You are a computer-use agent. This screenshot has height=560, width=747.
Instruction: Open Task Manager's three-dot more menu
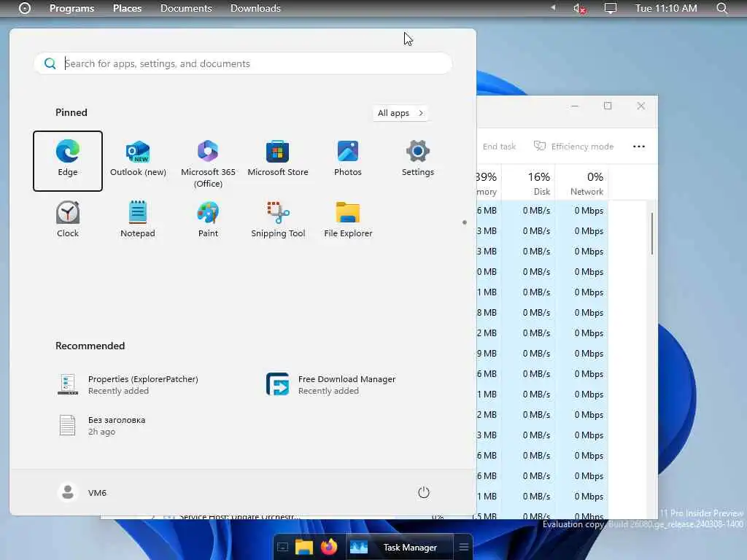click(639, 147)
